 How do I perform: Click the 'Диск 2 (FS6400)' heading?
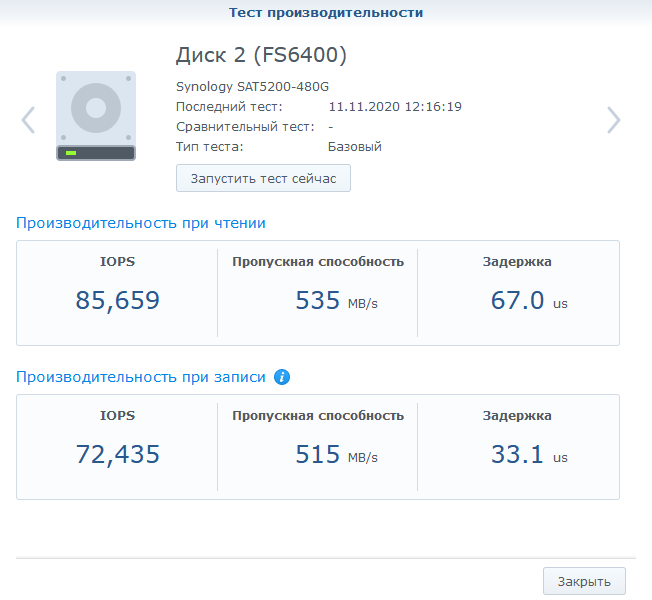click(261, 54)
